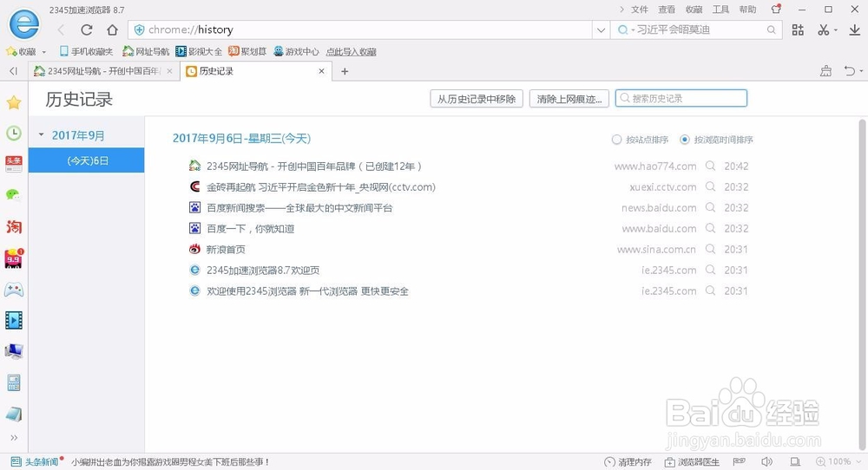Open the history clock icon in sidebar
Screen dimensions: 868x470
pos(14,134)
